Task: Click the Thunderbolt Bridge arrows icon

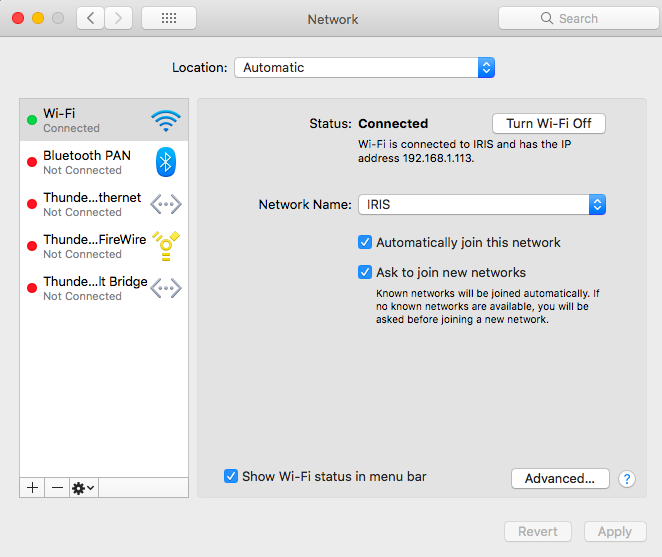Action: pos(165,288)
